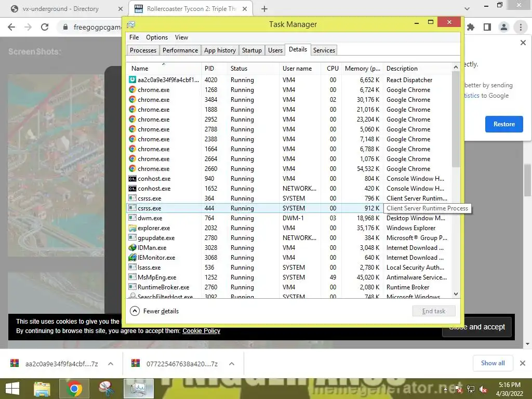Sort by the PID column header
The height and width of the screenshot is (399, 532).
click(214, 68)
